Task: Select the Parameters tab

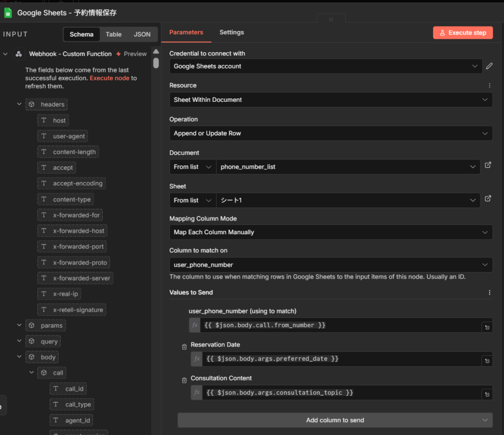Action: click(x=186, y=32)
